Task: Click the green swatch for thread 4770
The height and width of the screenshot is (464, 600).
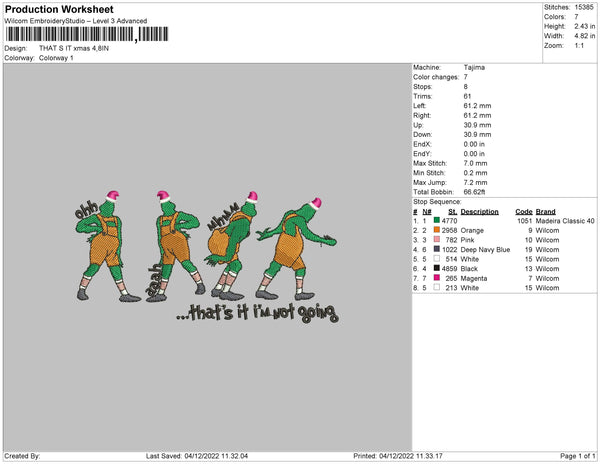Action: pyautogui.click(x=437, y=221)
